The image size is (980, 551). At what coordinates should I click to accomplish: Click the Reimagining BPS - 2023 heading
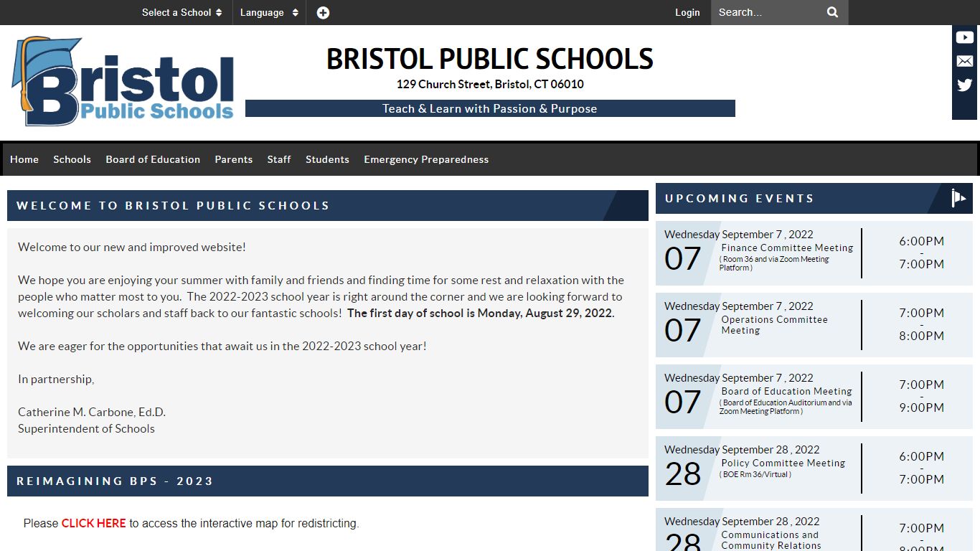point(115,481)
